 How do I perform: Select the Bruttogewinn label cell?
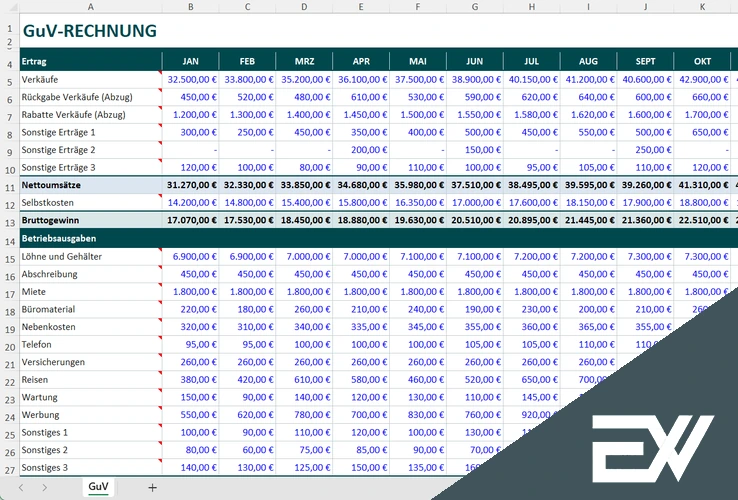91,220
